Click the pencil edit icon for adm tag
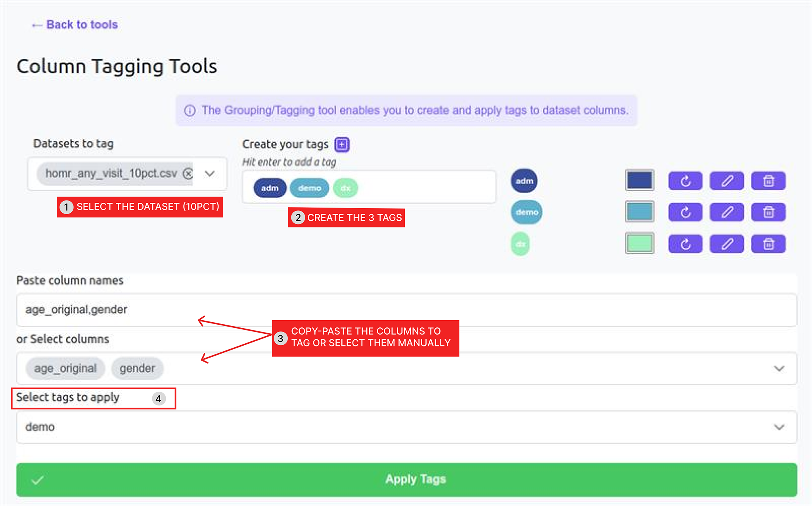The height and width of the screenshot is (506, 812). coord(727,181)
